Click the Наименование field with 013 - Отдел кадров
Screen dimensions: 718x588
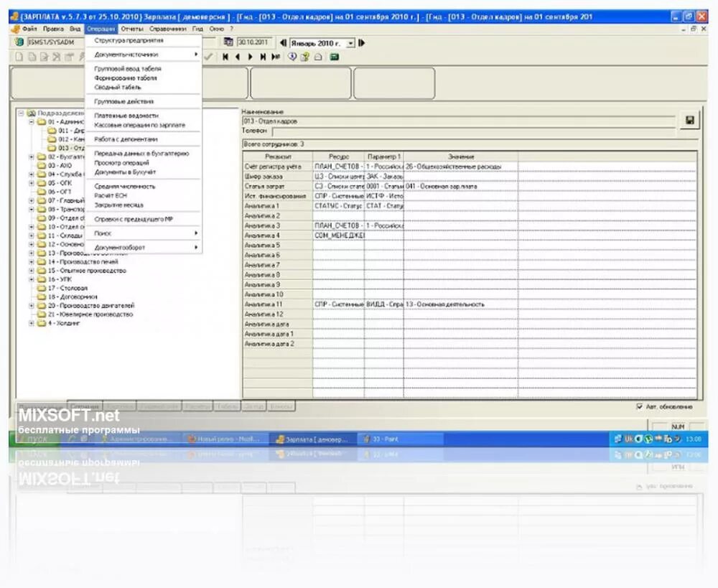tap(458, 121)
